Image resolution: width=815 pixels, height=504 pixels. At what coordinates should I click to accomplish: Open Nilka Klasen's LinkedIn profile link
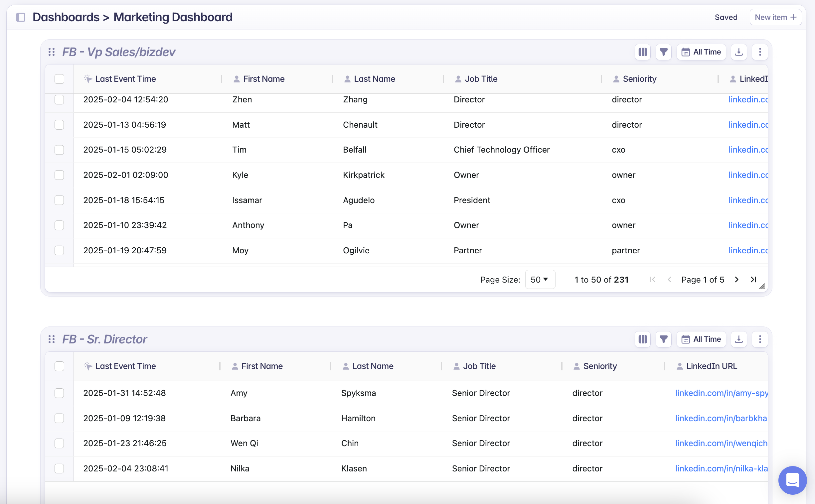click(x=721, y=469)
